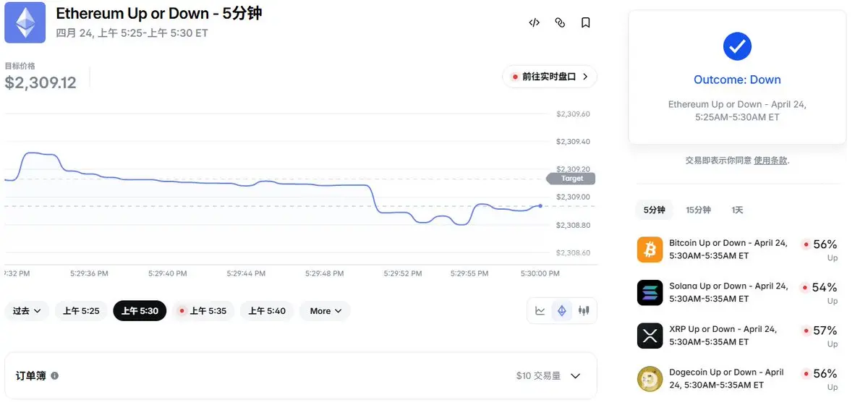868x413 pixels.
Task: Switch to the 1天 tab
Action: pos(737,210)
